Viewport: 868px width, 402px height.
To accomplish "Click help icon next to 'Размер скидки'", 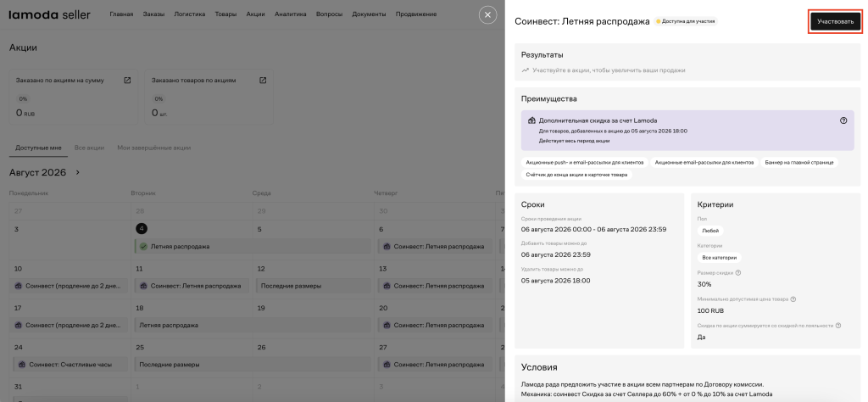I will coord(738,272).
